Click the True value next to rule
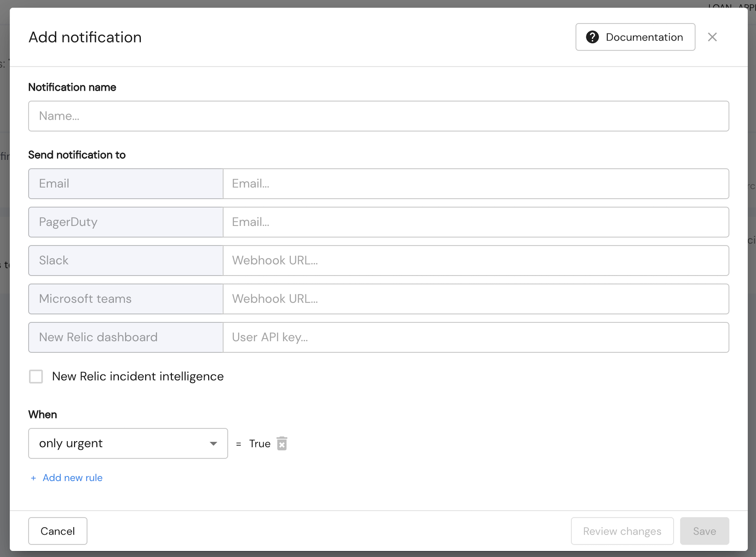Image resolution: width=756 pixels, height=557 pixels. click(x=260, y=444)
